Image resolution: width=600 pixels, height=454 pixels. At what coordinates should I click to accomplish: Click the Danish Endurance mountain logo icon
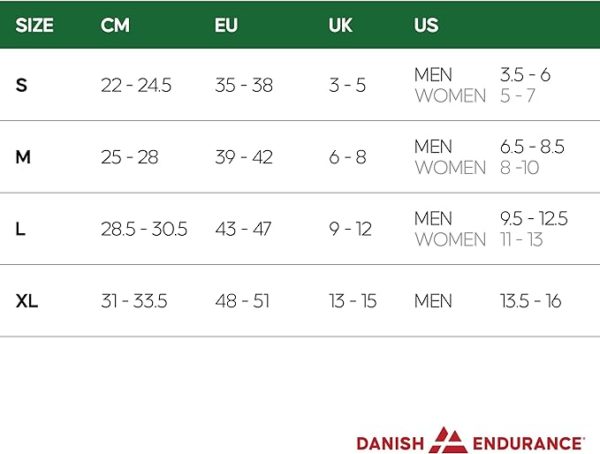point(448,440)
